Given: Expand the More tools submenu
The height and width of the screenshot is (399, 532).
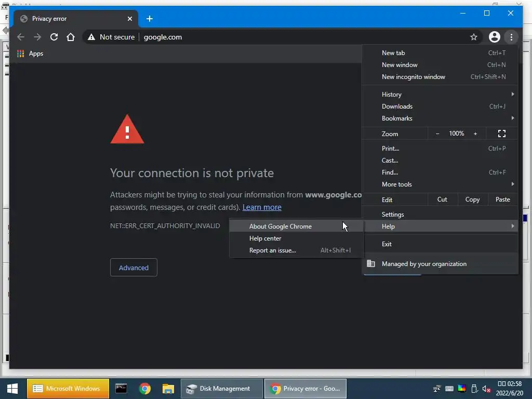Looking at the screenshot, I should coord(440,184).
